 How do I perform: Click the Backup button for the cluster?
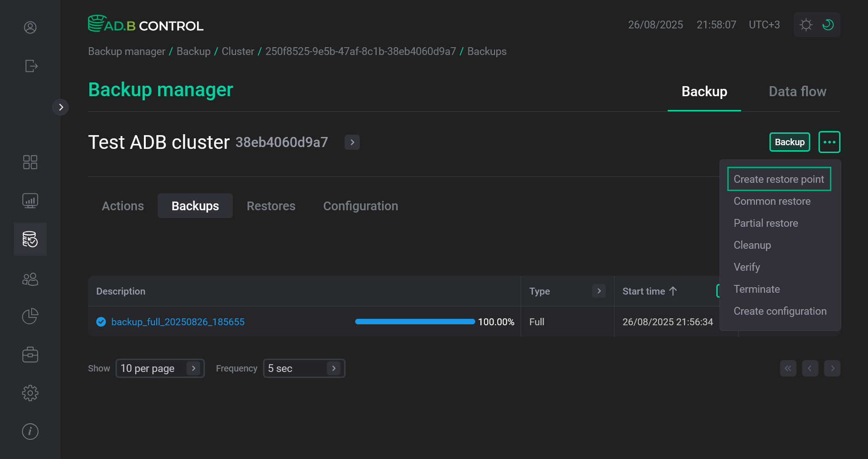pos(789,142)
